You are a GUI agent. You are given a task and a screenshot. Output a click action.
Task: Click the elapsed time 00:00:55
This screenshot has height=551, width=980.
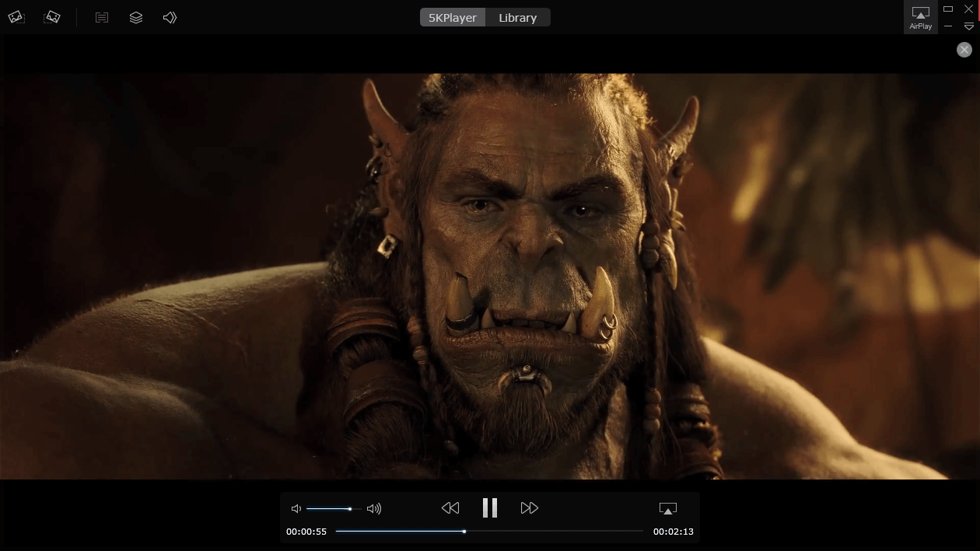pyautogui.click(x=306, y=532)
